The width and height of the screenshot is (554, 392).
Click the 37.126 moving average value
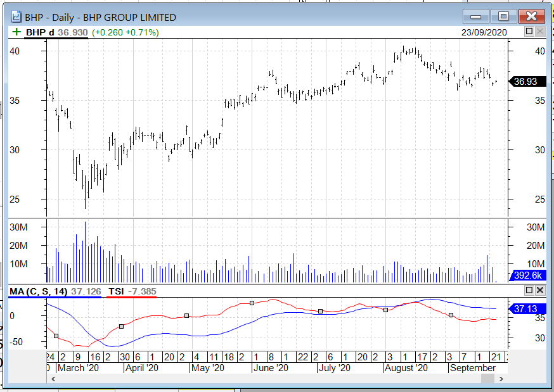(86, 291)
